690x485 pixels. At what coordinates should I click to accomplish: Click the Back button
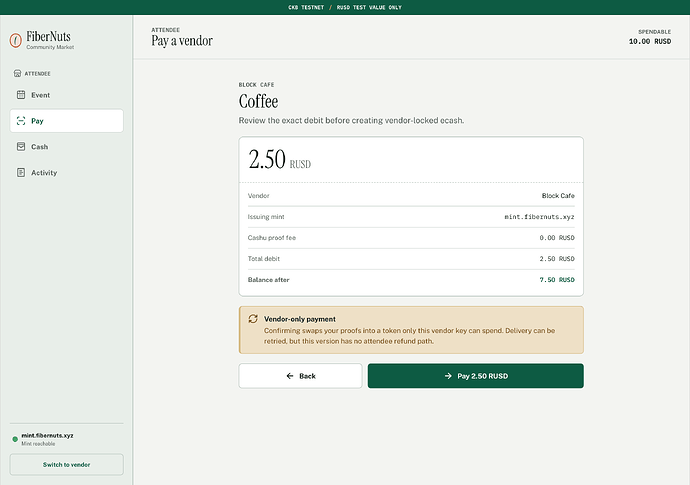301,376
